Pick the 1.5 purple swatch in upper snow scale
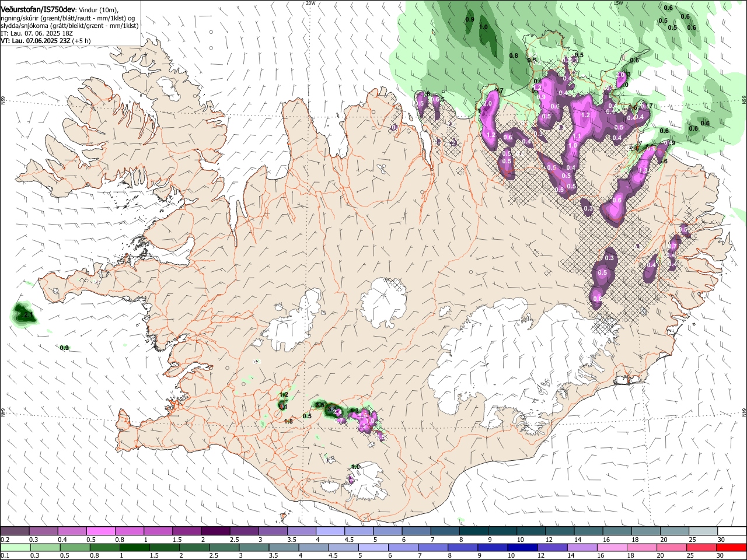This screenshot has width=747, height=560. tap(187, 531)
